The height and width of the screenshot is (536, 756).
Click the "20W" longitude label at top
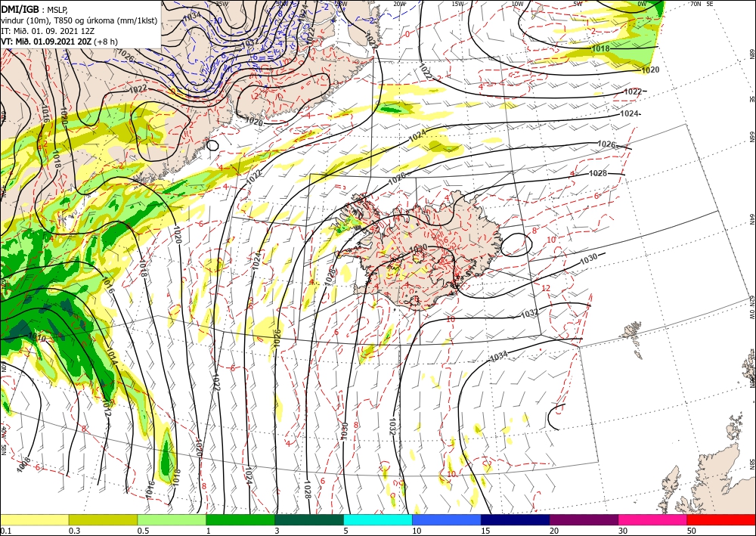[398, 4]
